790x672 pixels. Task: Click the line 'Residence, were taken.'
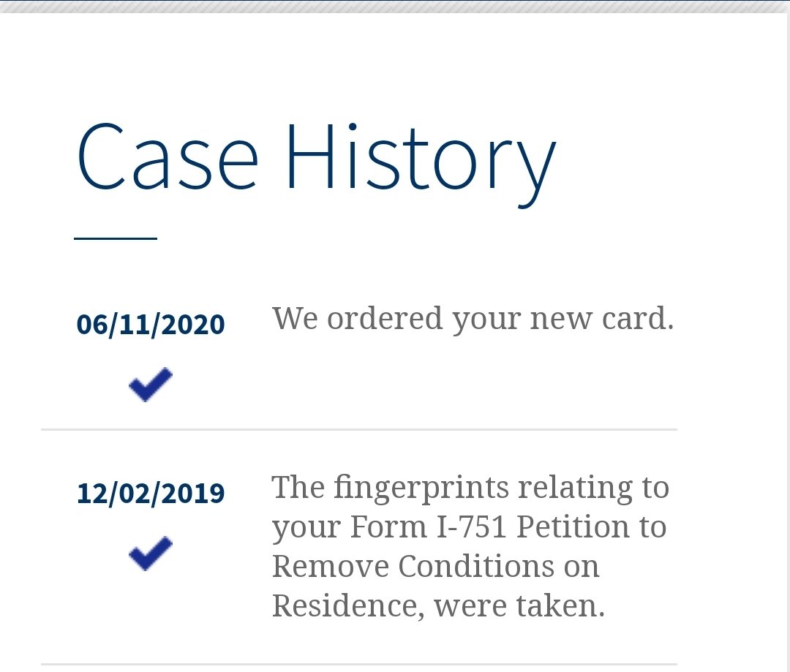tap(438, 605)
